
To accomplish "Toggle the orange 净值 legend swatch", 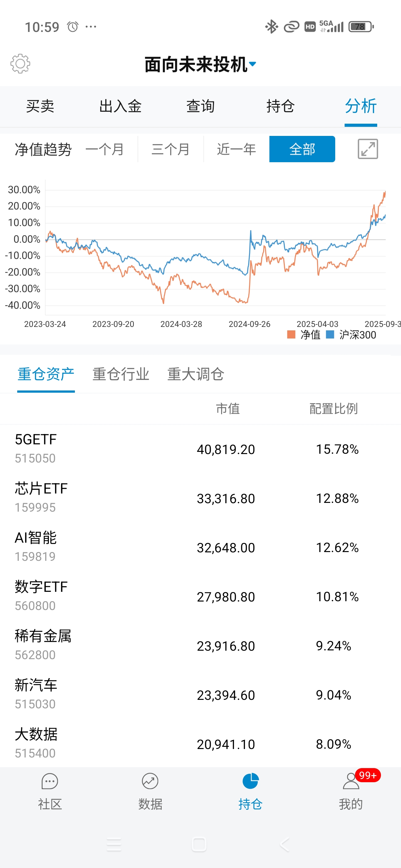I will [x=291, y=335].
